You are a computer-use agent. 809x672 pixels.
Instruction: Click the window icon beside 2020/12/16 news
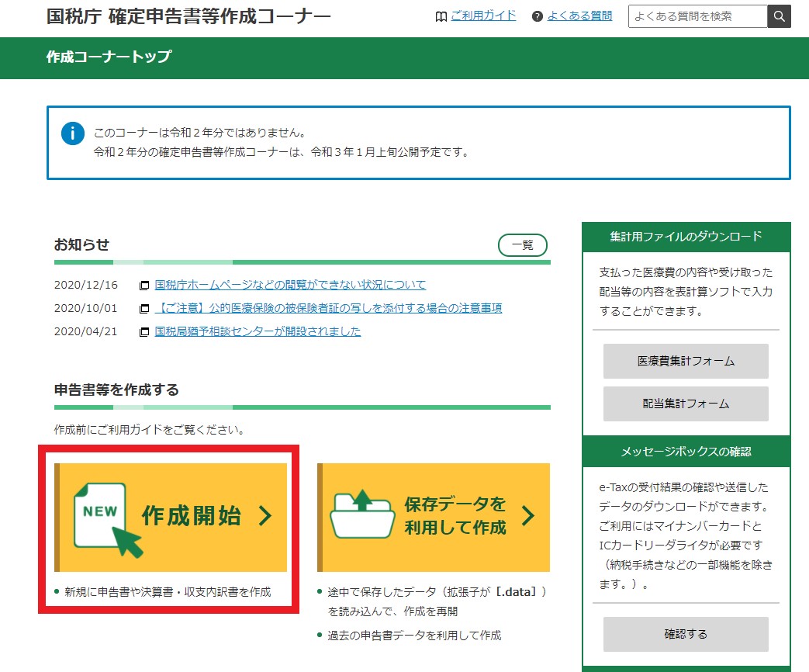coord(144,286)
